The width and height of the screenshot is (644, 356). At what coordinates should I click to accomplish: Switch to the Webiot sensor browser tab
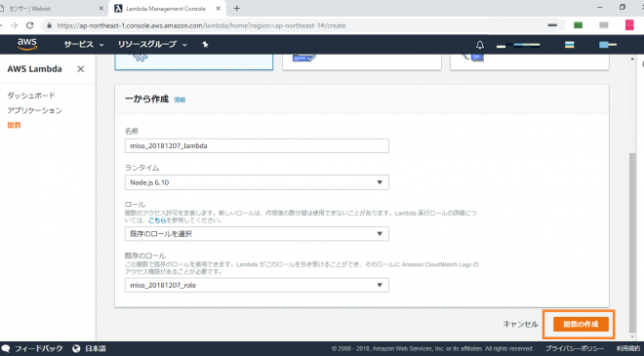52,8
